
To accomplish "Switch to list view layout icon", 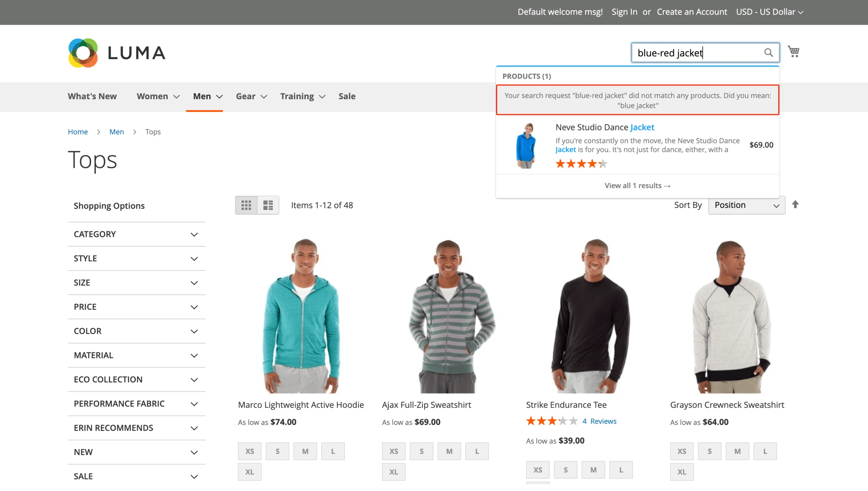I will coord(268,205).
